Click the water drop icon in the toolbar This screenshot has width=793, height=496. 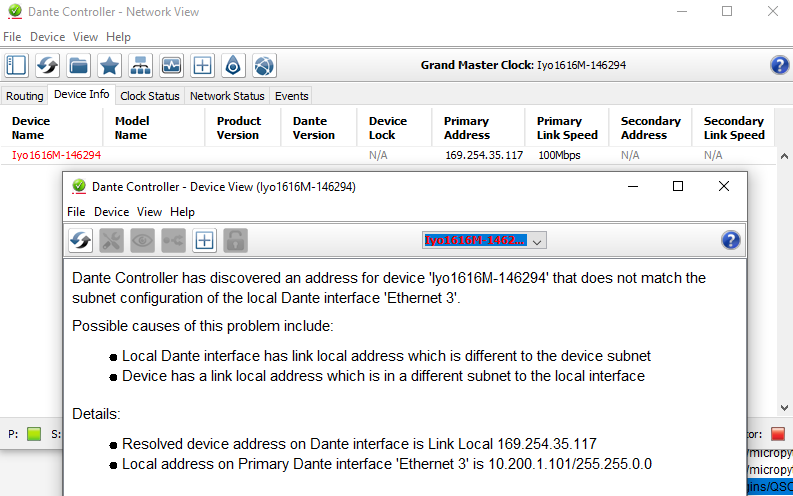233,65
